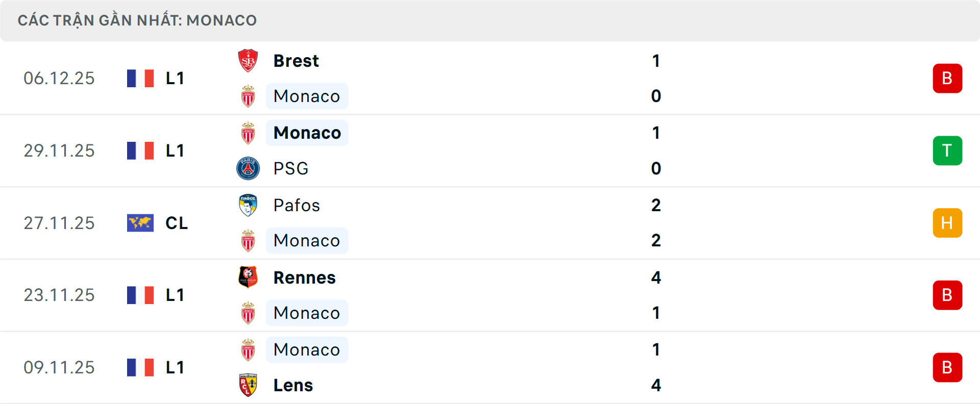The width and height of the screenshot is (980, 404).
Task: Click the Rennes club crest
Action: (248, 277)
